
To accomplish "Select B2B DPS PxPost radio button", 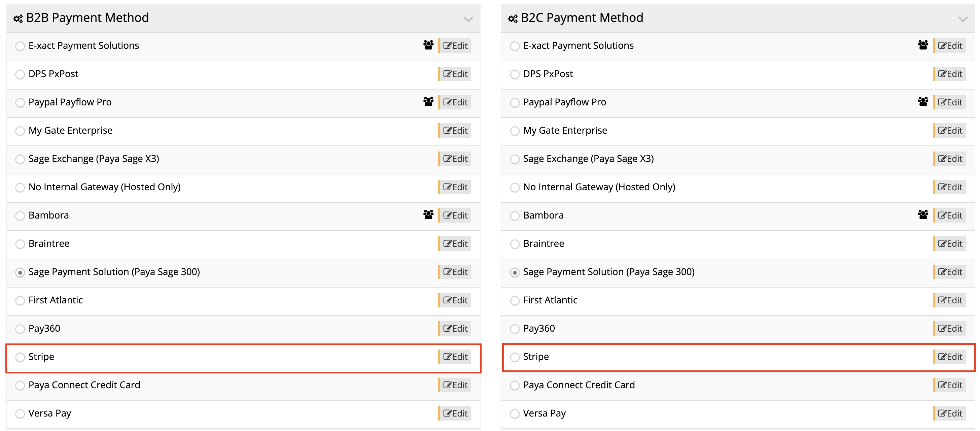I will point(20,74).
